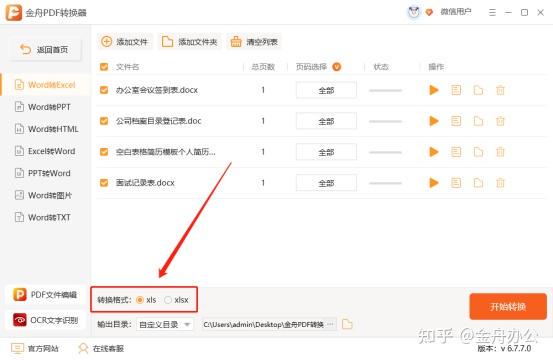This screenshot has width=553, height=360.
Task: Open output folder icon for 面试记录表.docx
Action: coord(478,183)
